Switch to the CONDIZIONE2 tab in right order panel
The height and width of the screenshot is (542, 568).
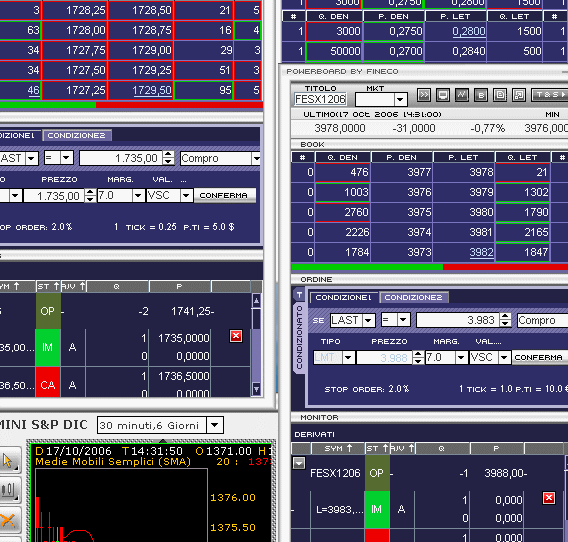coord(413,297)
